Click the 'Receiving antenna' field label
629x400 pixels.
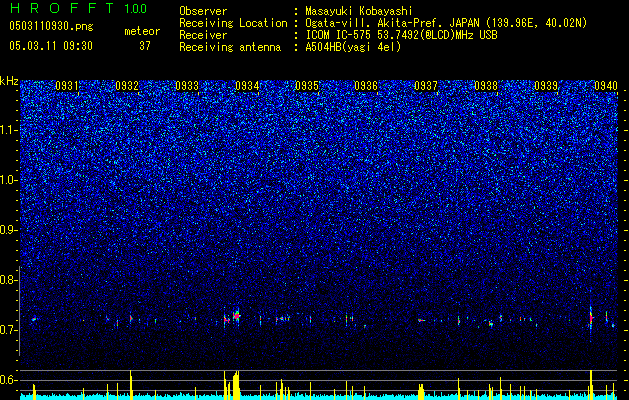pyautogui.click(x=230, y=47)
